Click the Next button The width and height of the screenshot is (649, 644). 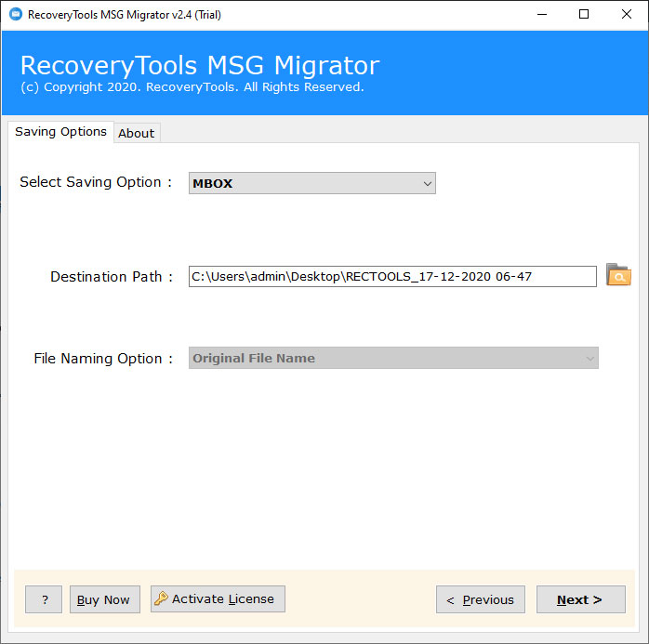(581, 599)
